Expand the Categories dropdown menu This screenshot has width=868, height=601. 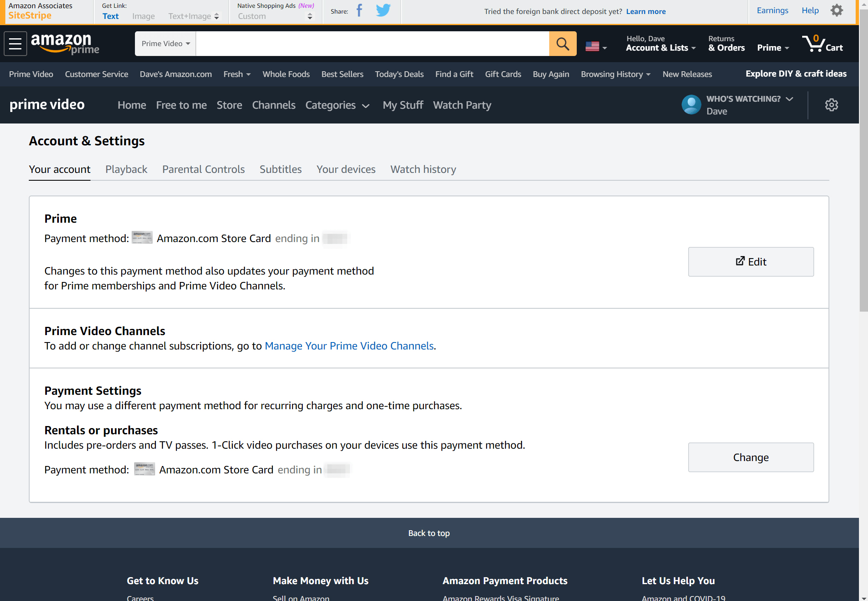[337, 105]
